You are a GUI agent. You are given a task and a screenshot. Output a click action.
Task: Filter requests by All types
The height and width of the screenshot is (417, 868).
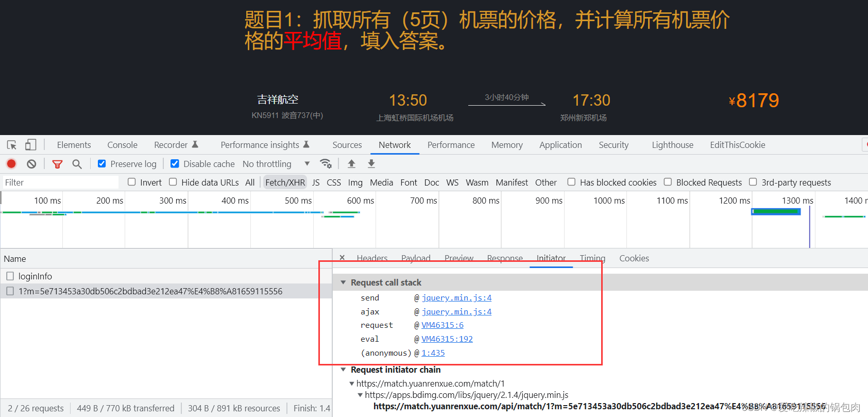(x=250, y=182)
